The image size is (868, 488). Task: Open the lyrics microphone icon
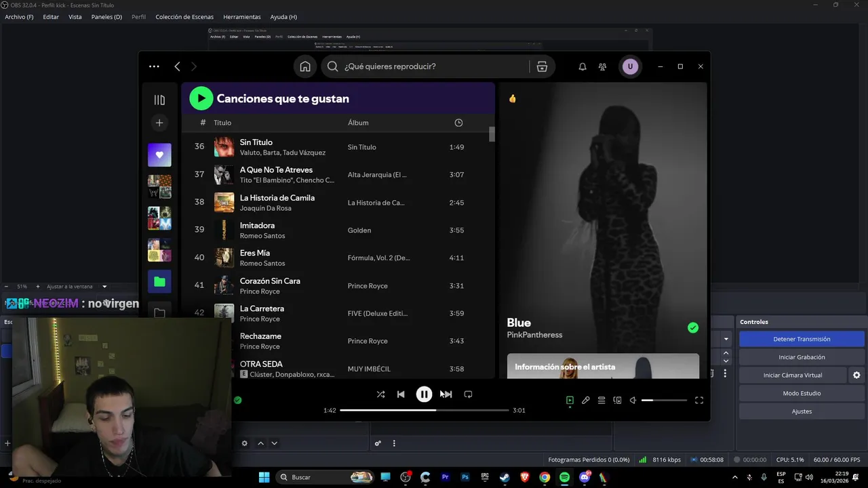tap(585, 401)
